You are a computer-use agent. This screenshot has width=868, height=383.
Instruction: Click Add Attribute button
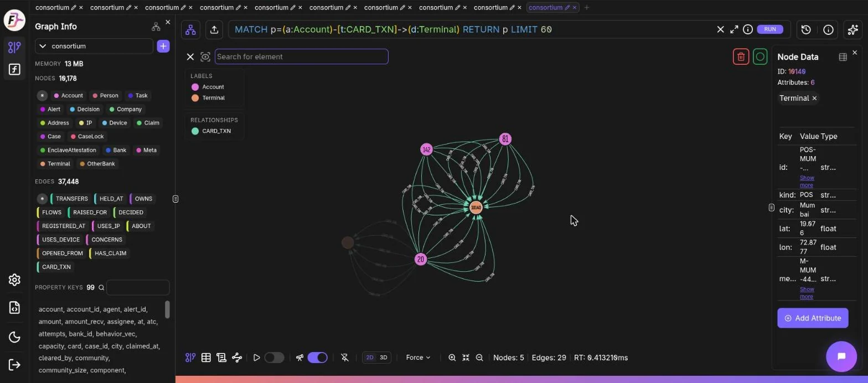pos(813,318)
